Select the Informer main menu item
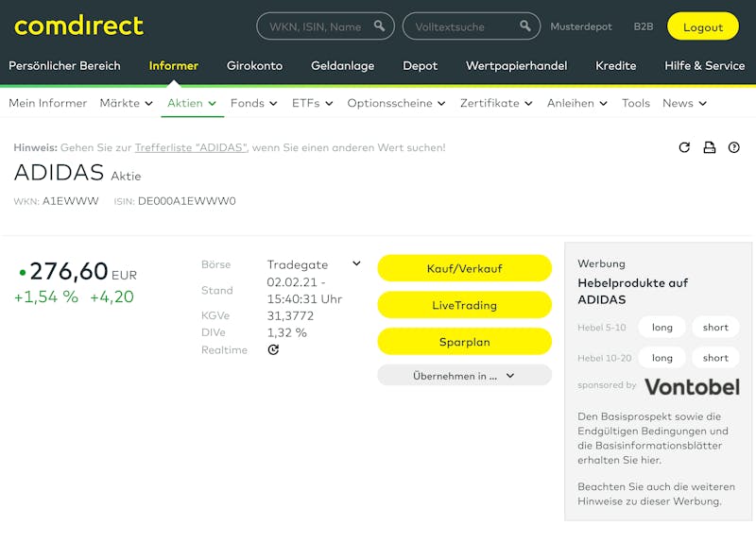This screenshot has height=542, width=756. pyautogui.click(x=174, y=66)
